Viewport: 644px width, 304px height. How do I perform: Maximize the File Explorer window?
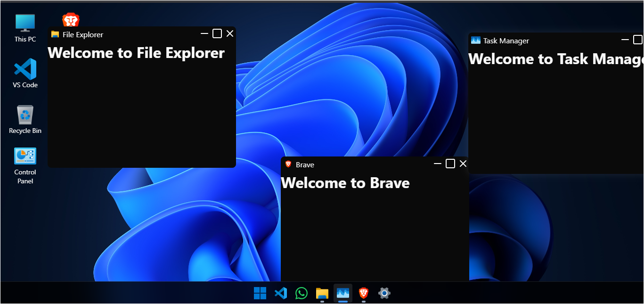coord(217,33)
